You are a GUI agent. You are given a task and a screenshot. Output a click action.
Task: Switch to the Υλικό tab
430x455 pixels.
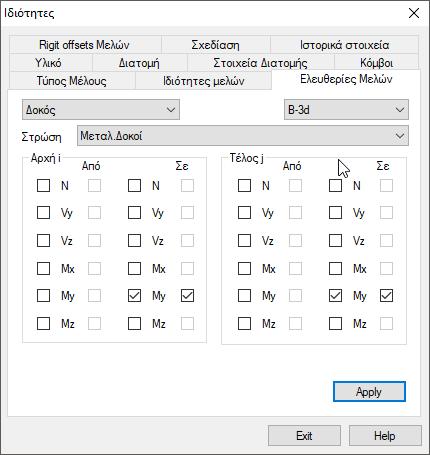pyautogui.click(x=51, y=62)
